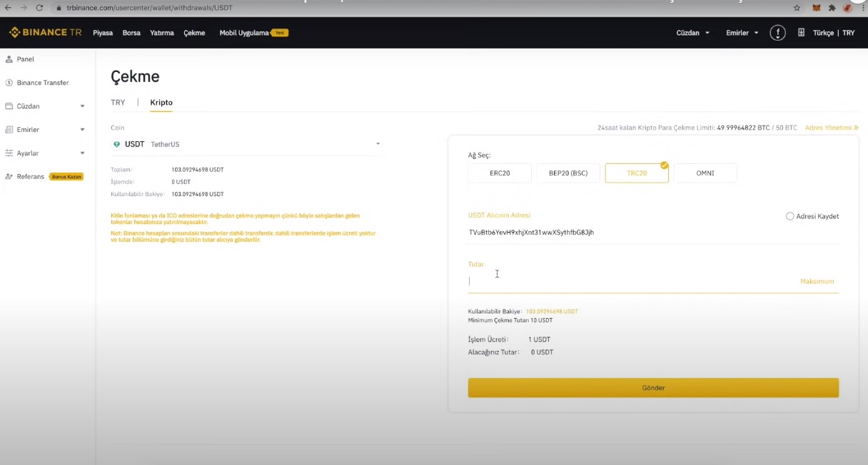Click the yellow 103.09294698 USDT available balance
Viewport: 868px width, 465px height.
(x=552, y=312)
